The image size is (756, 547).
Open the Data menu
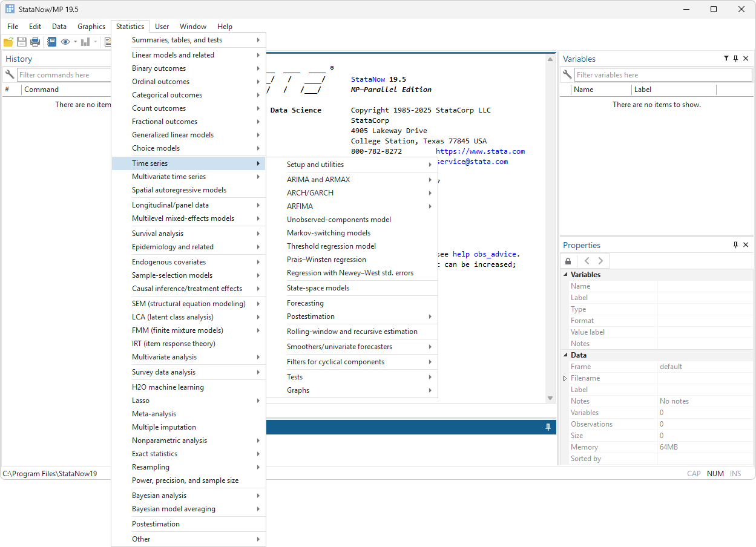pyautogui.click(x=59, y=27)
